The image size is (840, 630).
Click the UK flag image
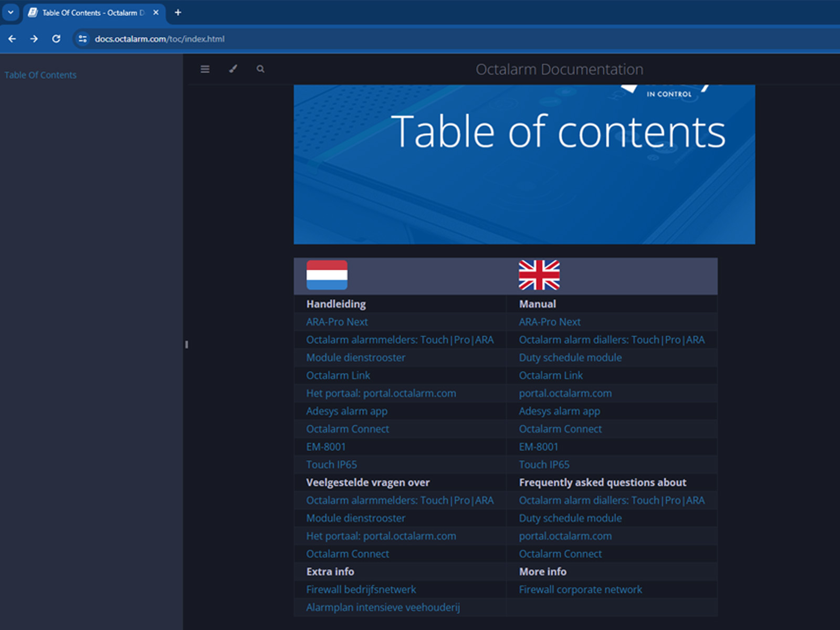click(x=539, y=275)
